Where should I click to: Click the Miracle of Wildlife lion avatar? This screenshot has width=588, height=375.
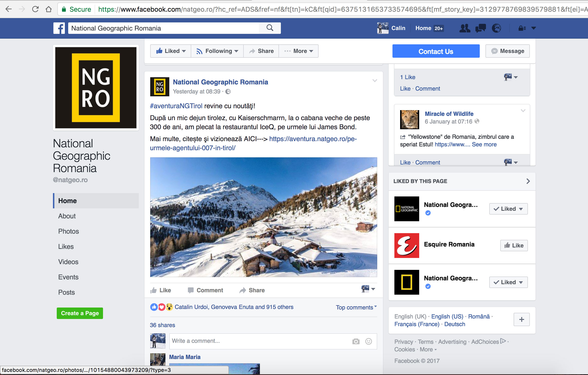[x=409, y=120]
